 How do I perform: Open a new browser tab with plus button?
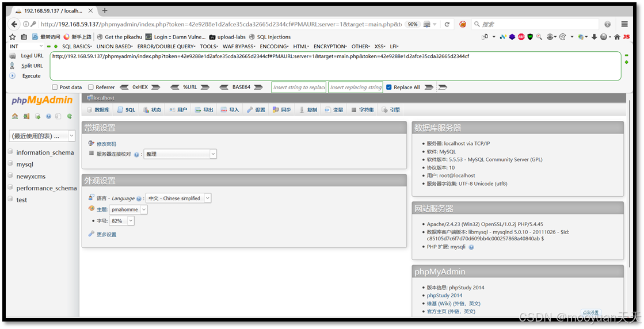pos(105,11)
